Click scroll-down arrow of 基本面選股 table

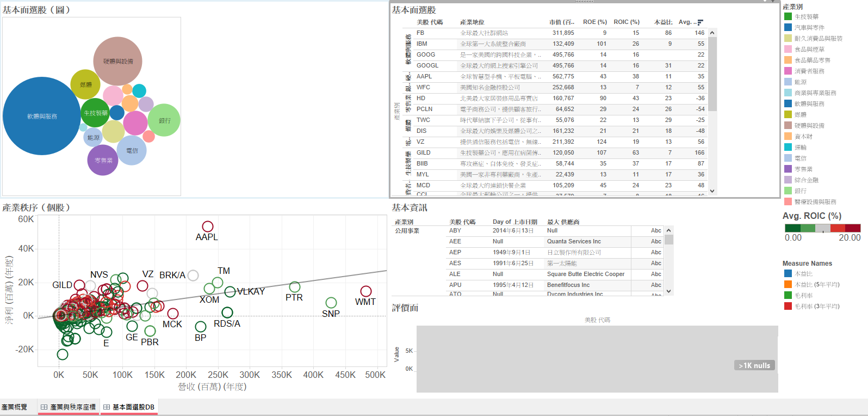pos(712,191)
